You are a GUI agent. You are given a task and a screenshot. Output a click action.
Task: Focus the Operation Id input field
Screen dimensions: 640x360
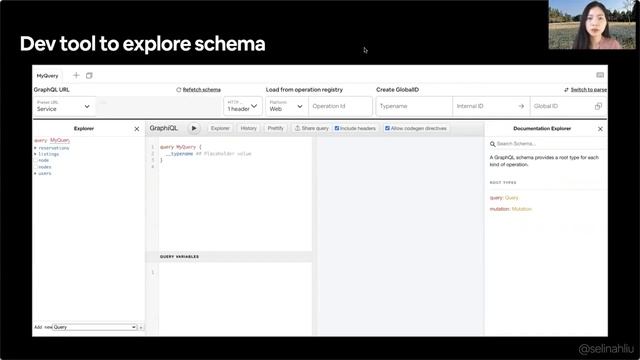click(x=340, y=106)
